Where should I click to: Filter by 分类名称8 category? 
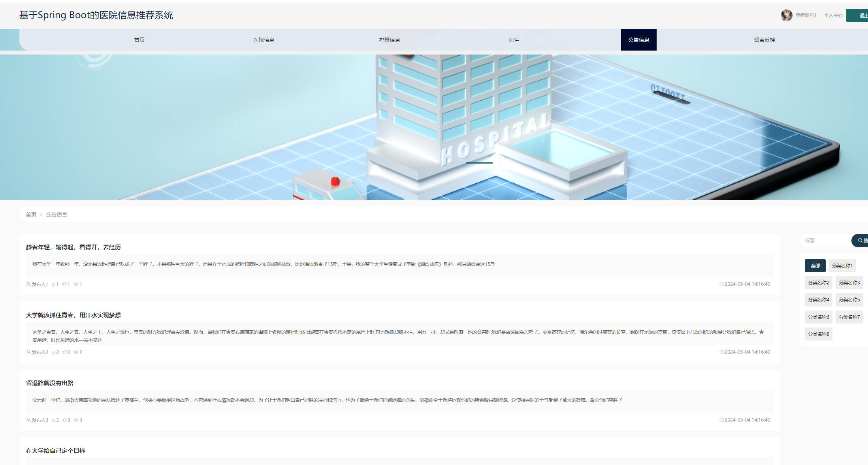[819, 334]
